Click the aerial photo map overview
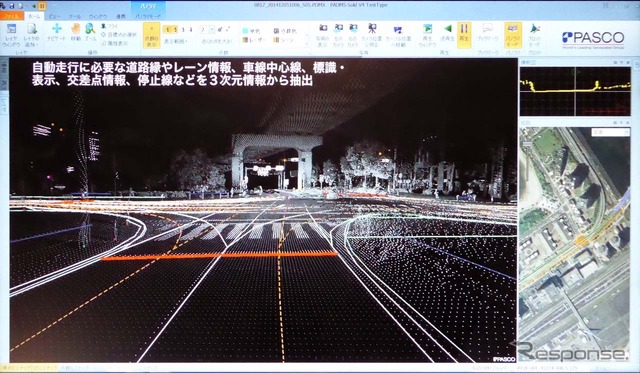Viewport: 640px width, 373px height. tap(575, 244)
